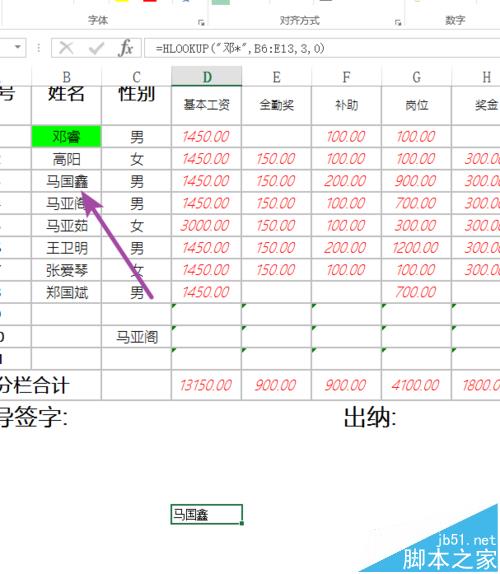Click the 1200.00 cell in 王卫明's row

click(x=417, y=248)
